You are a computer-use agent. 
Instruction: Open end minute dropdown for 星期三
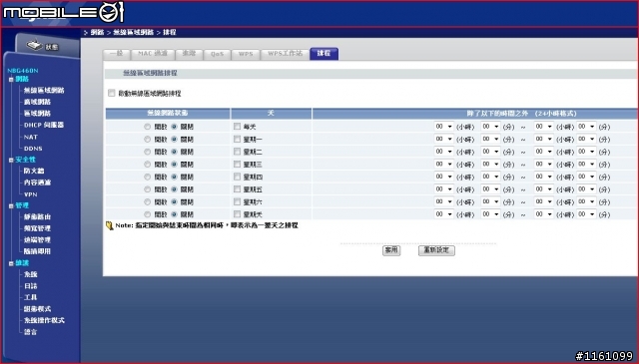click(x=586, y=165)
